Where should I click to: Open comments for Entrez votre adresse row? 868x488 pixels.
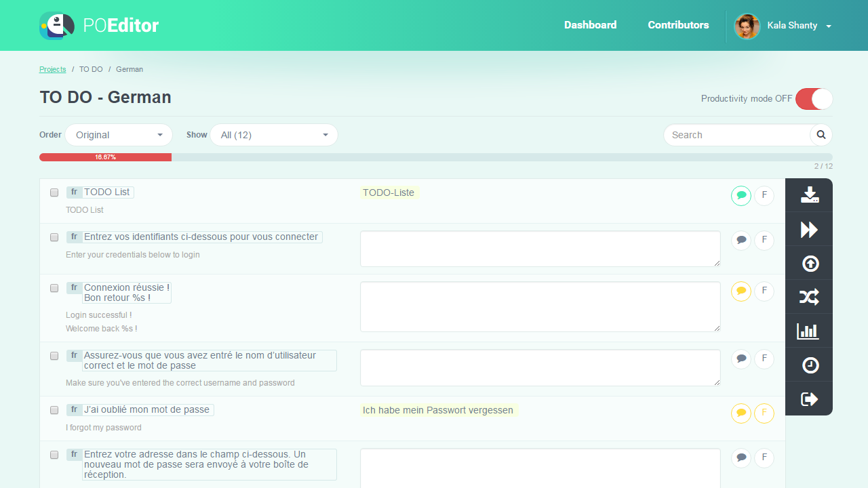[741, 457]
